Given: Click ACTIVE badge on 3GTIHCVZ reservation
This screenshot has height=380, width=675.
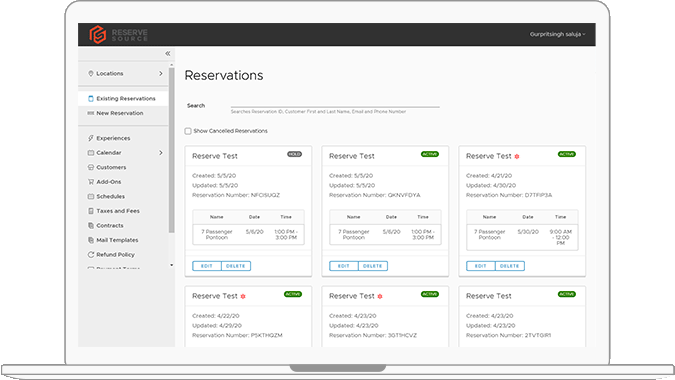Looking at the screenshot, I should [430, 294].
